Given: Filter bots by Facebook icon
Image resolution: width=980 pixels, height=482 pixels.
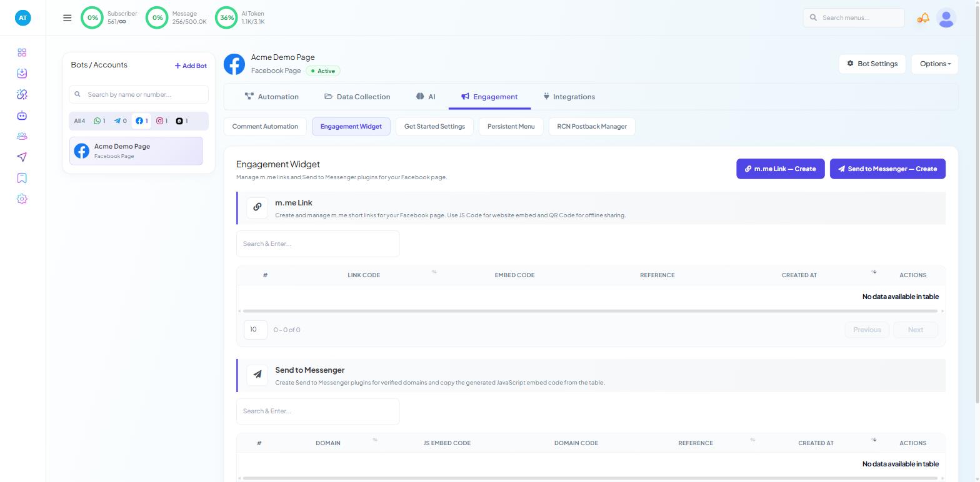Looking at the screenshot, I should coord(142,121).
